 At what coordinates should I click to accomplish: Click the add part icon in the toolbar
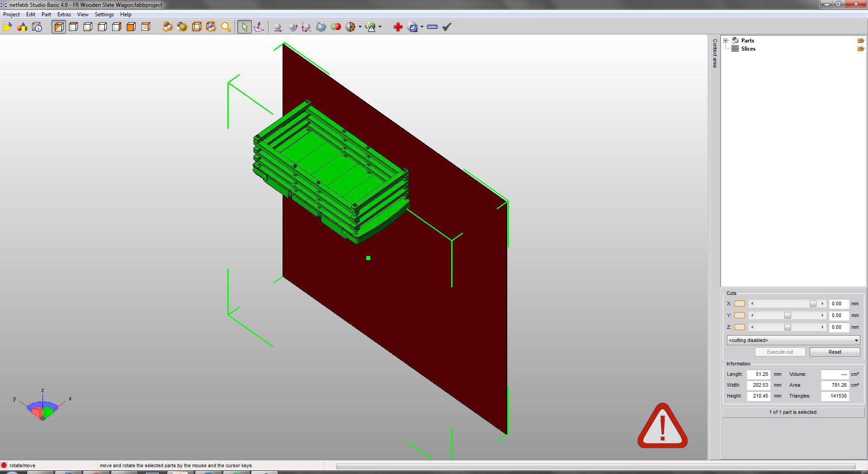[x=22, y=27]
